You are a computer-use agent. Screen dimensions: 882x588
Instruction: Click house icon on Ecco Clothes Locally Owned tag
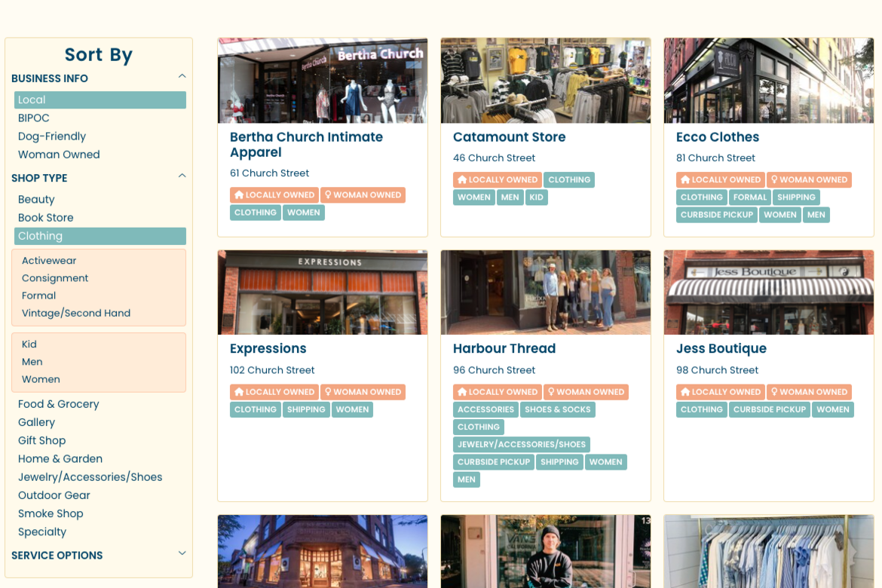685,179
